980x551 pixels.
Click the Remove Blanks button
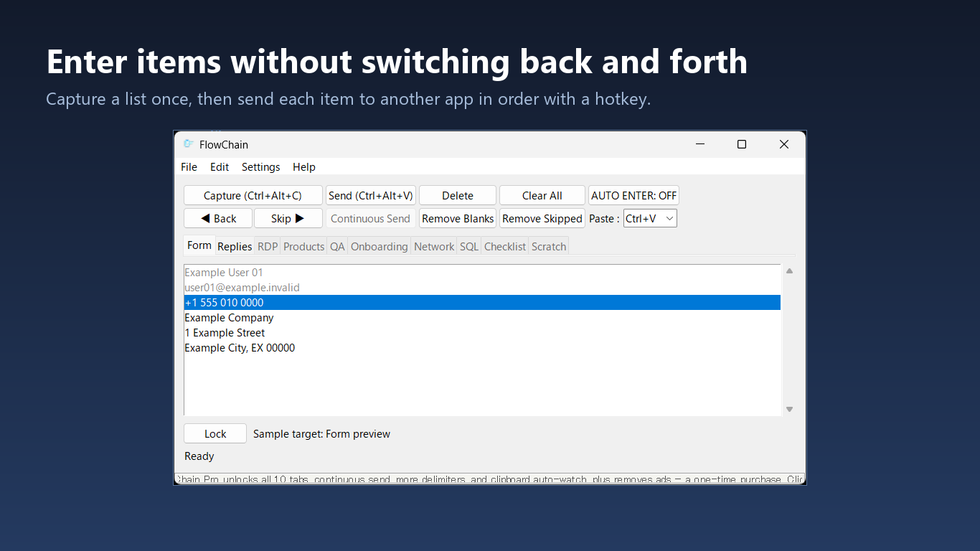[x=458, y=219]
